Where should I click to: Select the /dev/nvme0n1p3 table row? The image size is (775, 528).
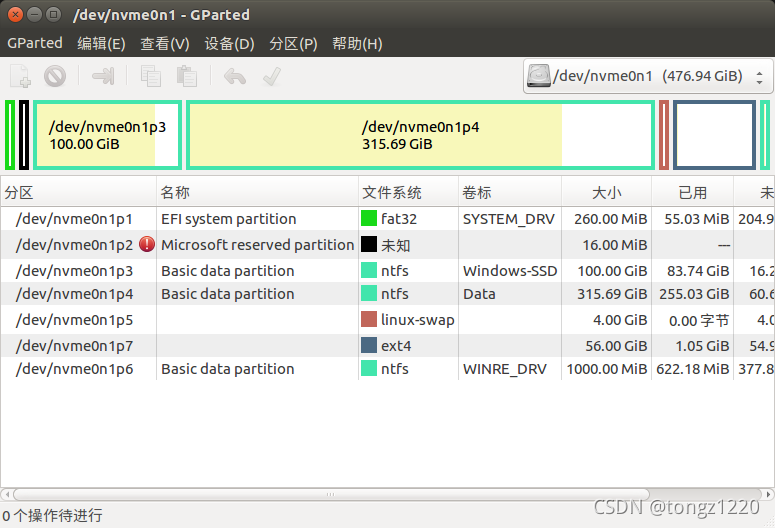pyautogui.click(x=388, y=271)
